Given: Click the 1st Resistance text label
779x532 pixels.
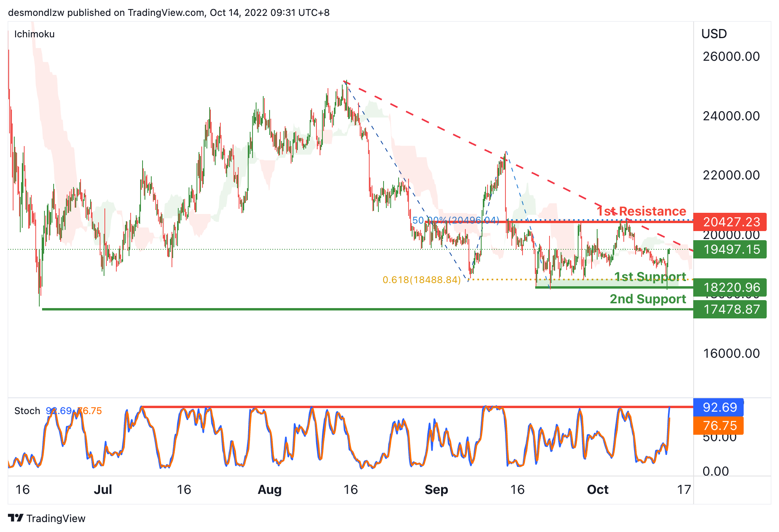Looking at the screenshot, I should 642,211.
